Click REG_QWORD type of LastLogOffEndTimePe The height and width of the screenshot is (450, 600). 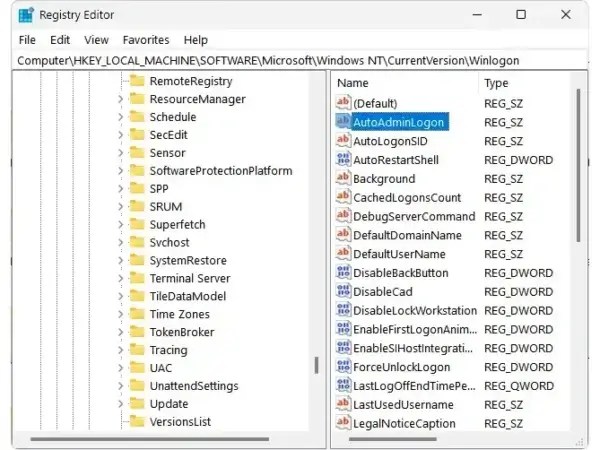(x=519, y=386)
